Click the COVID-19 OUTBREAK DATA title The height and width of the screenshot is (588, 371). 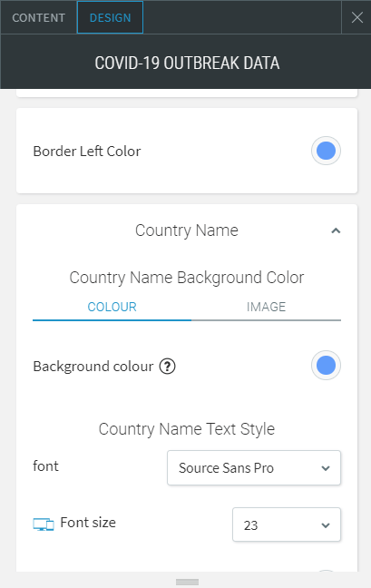pos(187,63)
